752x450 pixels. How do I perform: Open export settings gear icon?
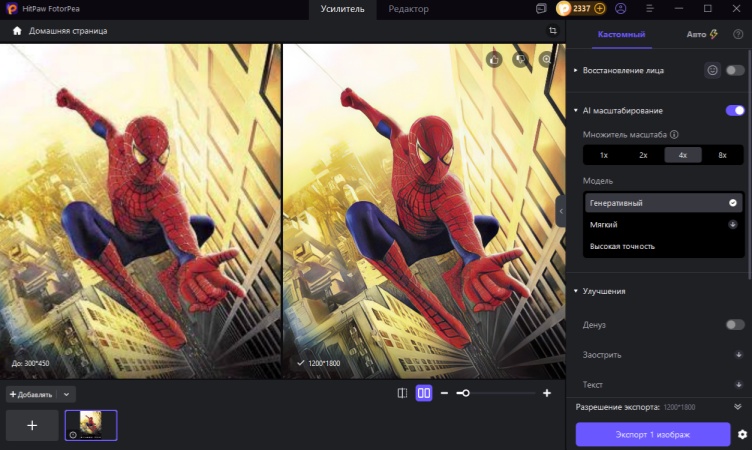point(742,435)
